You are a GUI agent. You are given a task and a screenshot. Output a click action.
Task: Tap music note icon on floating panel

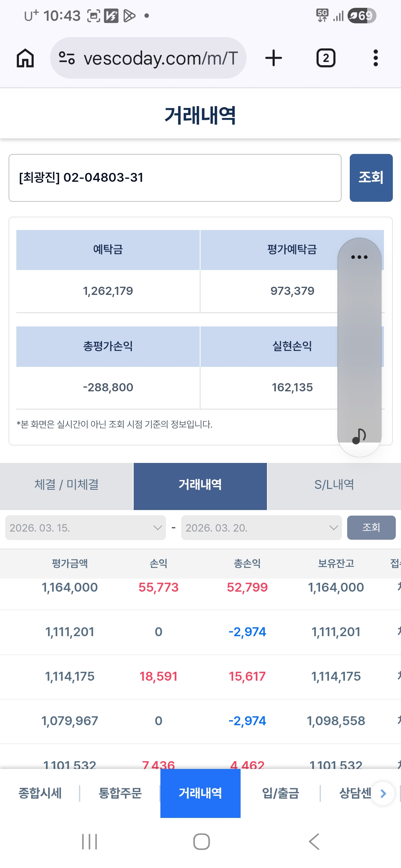coord(359,436)
